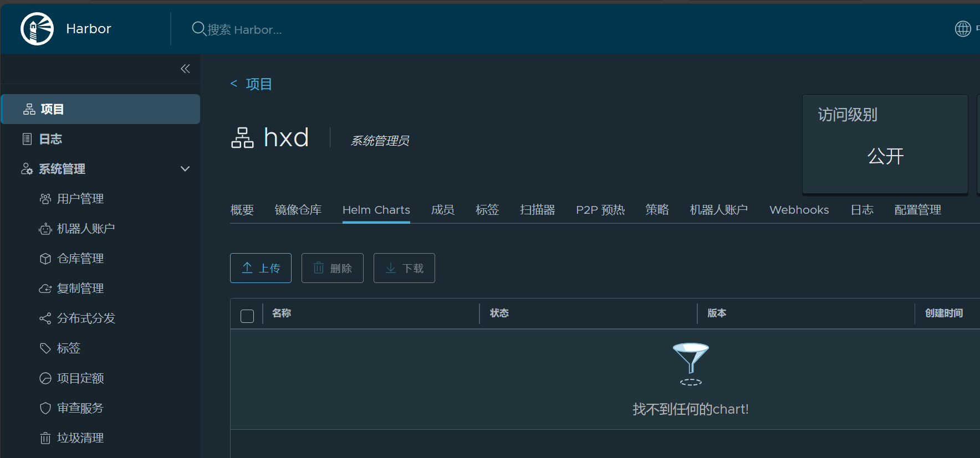Click the 审查服务 shield icon
The image size is (980, 458).
click(x=45, y=408)
